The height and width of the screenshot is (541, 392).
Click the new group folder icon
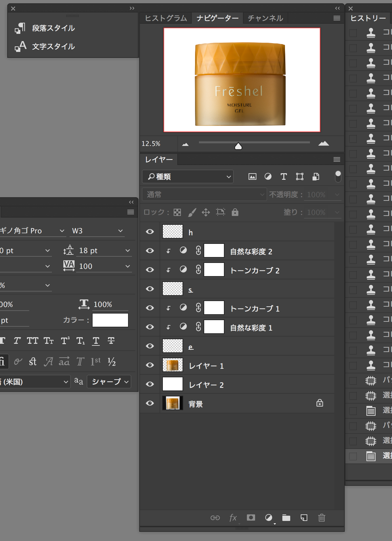[286, 518]
